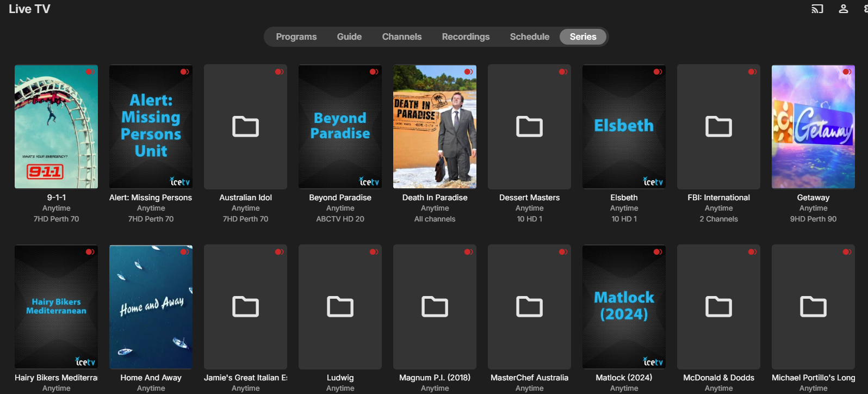Click the recording indicator on 9-1-1 poster
868x394 pixels.
[90, 72]
